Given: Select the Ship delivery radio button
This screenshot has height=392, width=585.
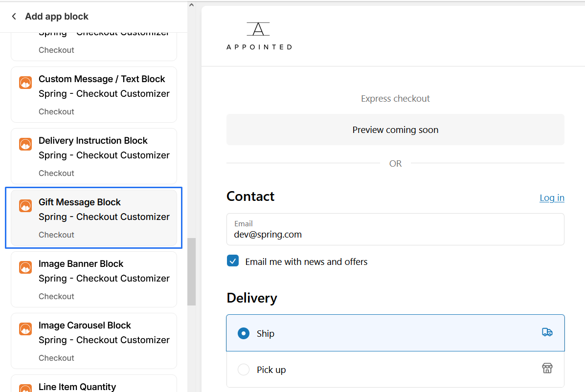Looking at the screenshot, I should click(x=243, y=333).
